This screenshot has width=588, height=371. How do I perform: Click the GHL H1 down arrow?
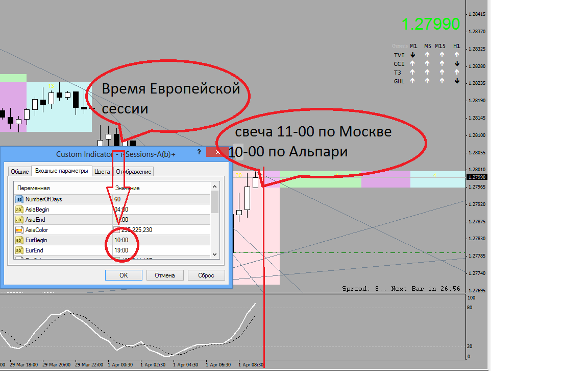coord(457,81)
